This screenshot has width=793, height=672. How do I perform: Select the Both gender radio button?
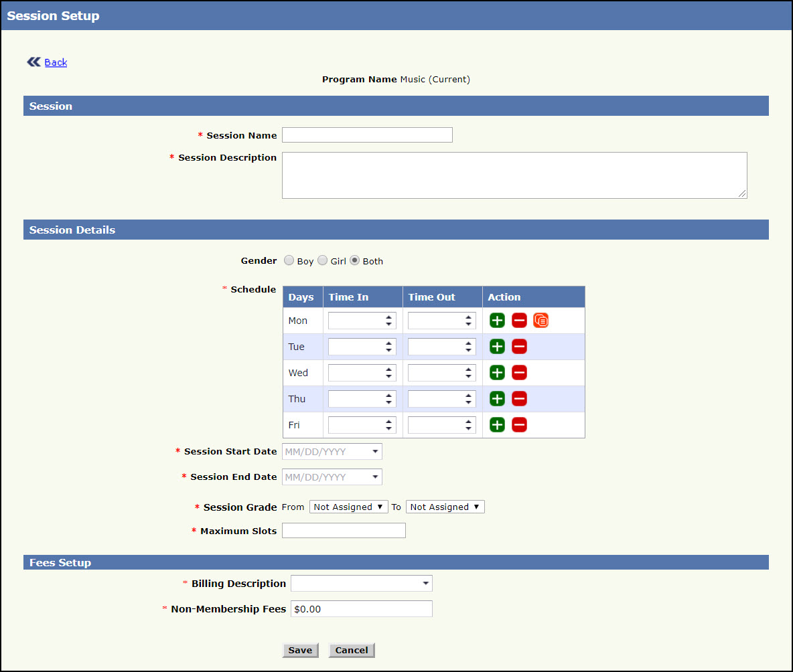[x=355, y=260]
